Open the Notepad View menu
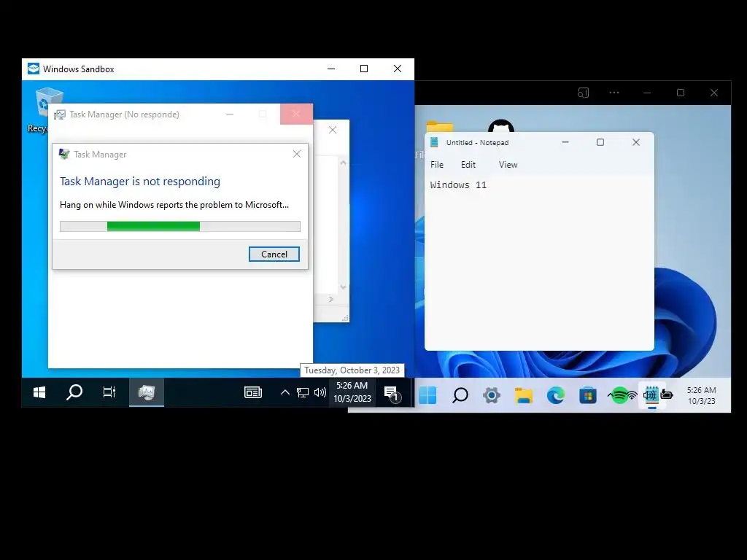747x560 pixels. 508,165
